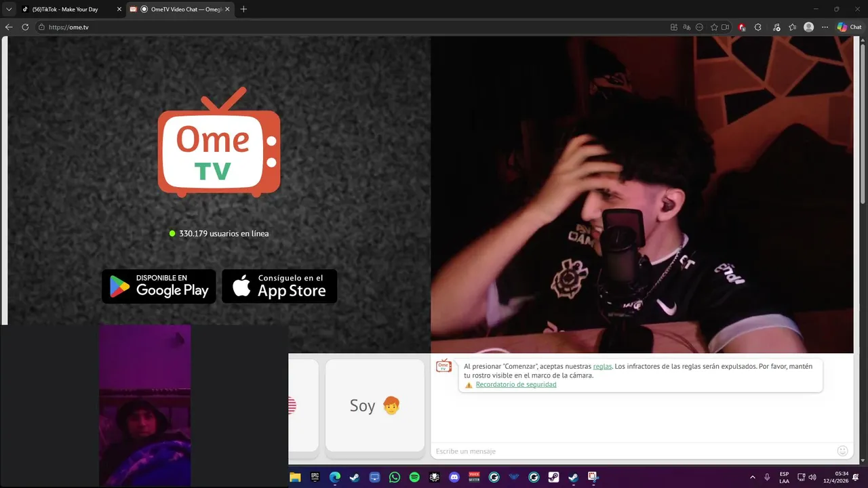This screenshot has height=488, width=868.
Task: Switch to the TikTok - Make Your Day tab
Action: click(71, 9)
